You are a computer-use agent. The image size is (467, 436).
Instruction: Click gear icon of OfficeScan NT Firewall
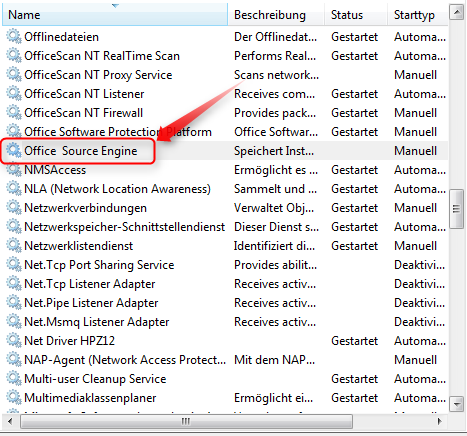coord(14,112)
